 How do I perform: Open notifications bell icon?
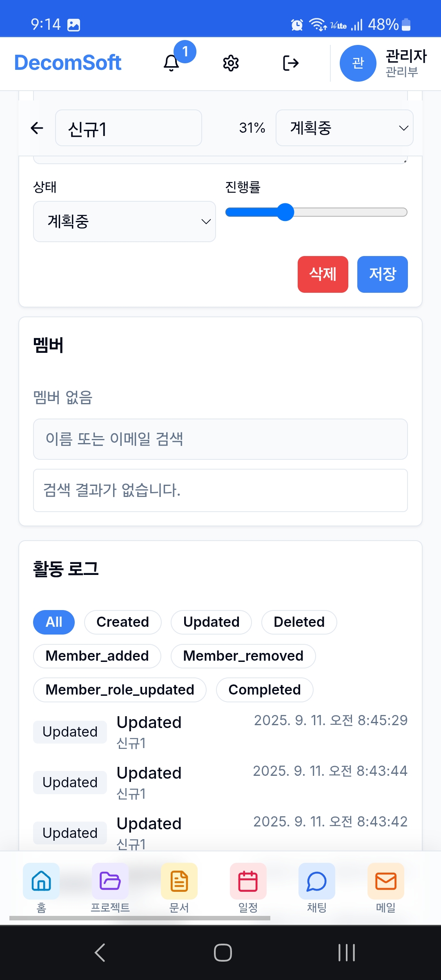[171, 63]
